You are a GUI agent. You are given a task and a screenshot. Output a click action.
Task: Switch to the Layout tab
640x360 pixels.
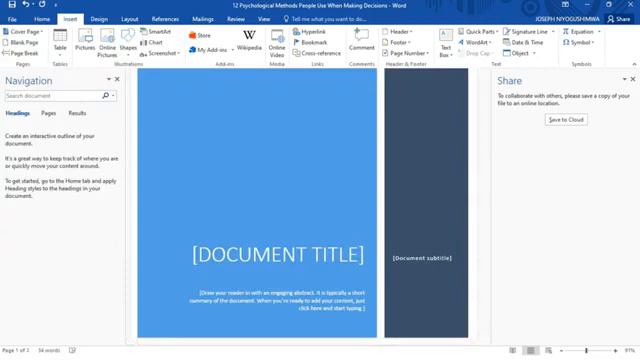pos(130,19)
